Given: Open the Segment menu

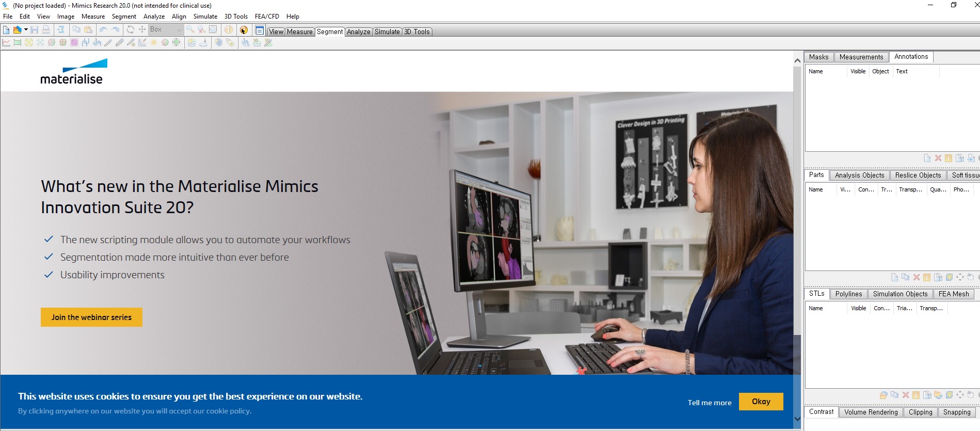Looking at the screenshot, I should click(x=124, y=17).
